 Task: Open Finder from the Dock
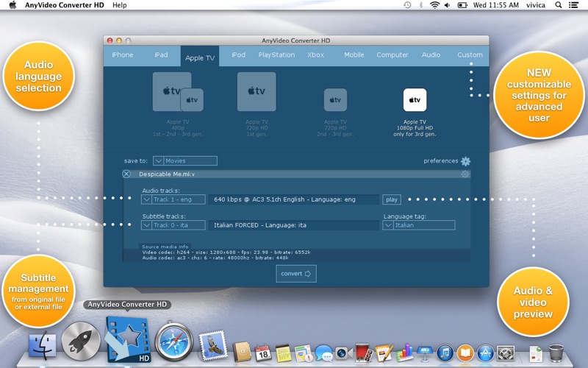coord(42,345)
